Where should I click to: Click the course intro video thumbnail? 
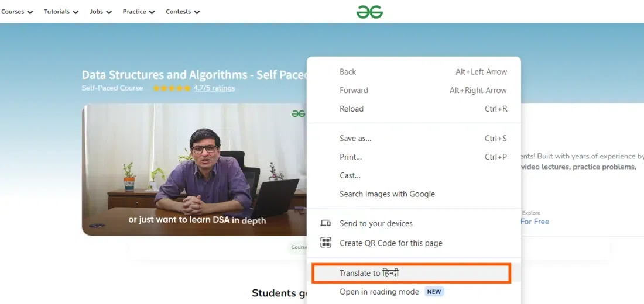tap(194, 170)
